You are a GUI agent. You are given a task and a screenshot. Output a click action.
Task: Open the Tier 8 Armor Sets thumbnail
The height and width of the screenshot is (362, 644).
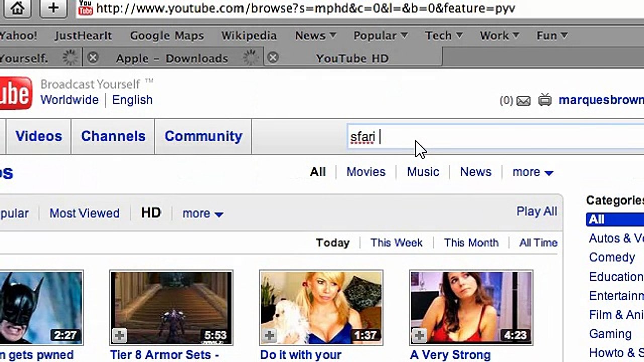[x=171, y=308]
